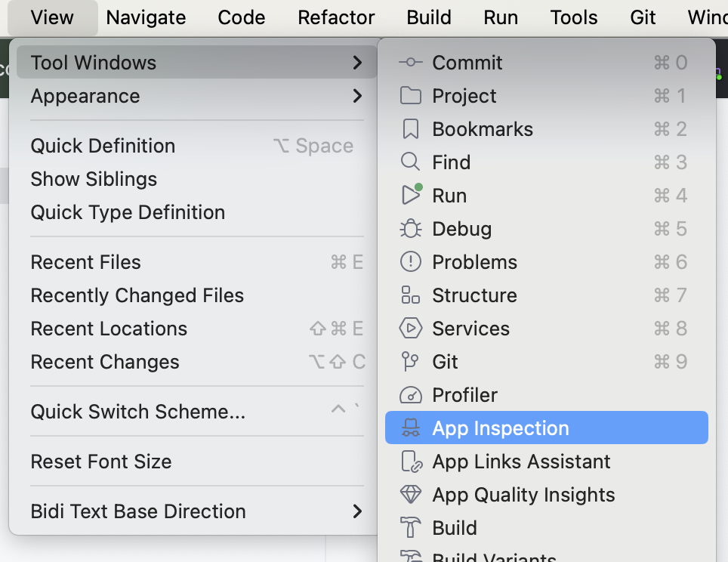Choose Recent Files from View menu
Viewport: 728px width, 562px height.
pyautogui.click(x=85, y=262)
